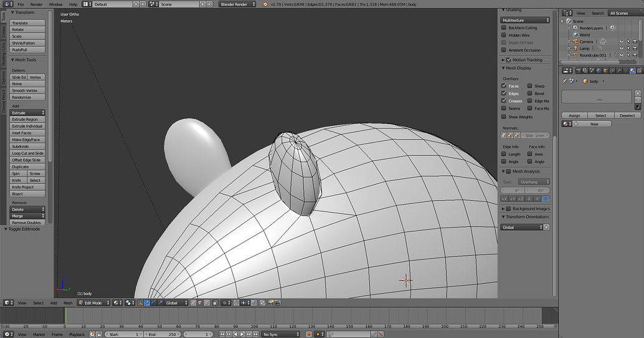Jump to the timeline's first frame icon
The width and height of the screenshot is (644, 338).
click(222, 334)
